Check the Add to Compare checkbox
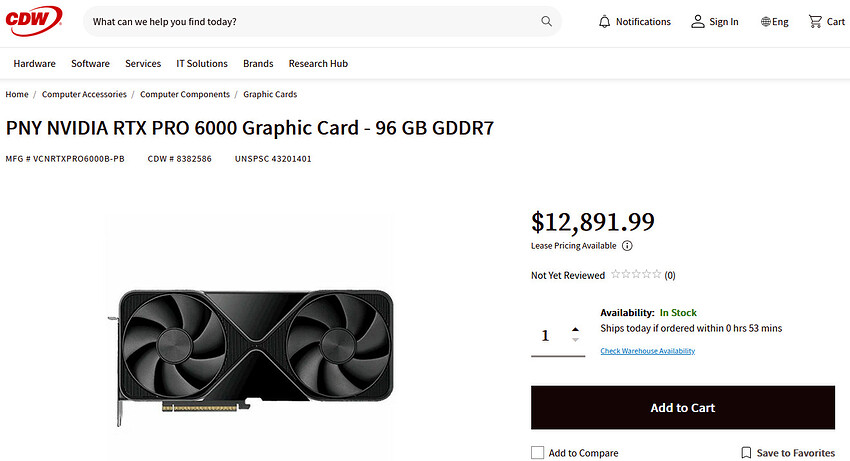The image size is (850, 461). tap(538, 453)
